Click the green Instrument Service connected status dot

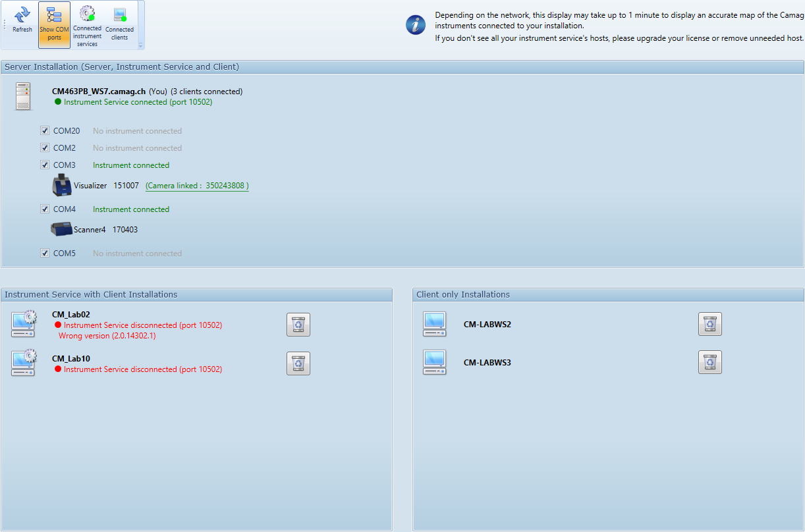point(58,102)
